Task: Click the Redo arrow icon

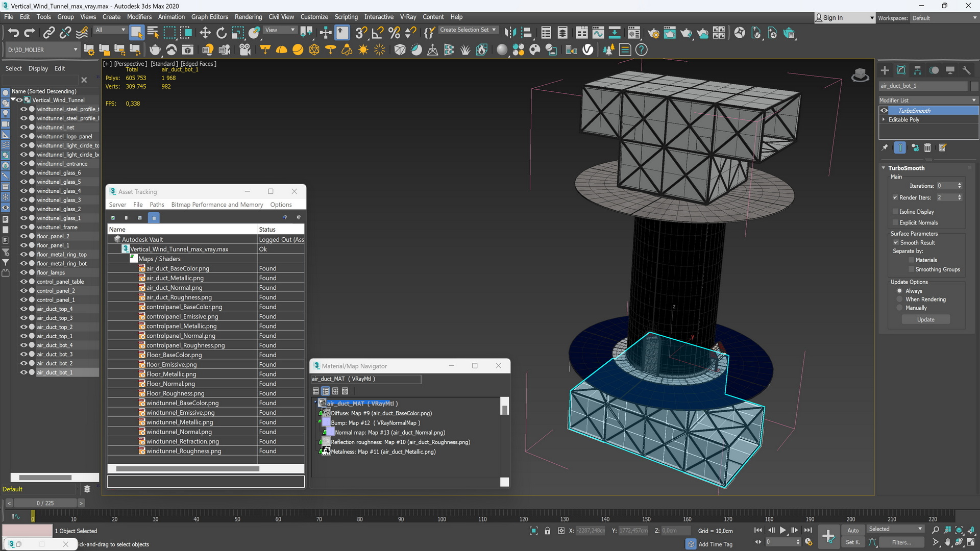Action: click(x=30, y=33)
